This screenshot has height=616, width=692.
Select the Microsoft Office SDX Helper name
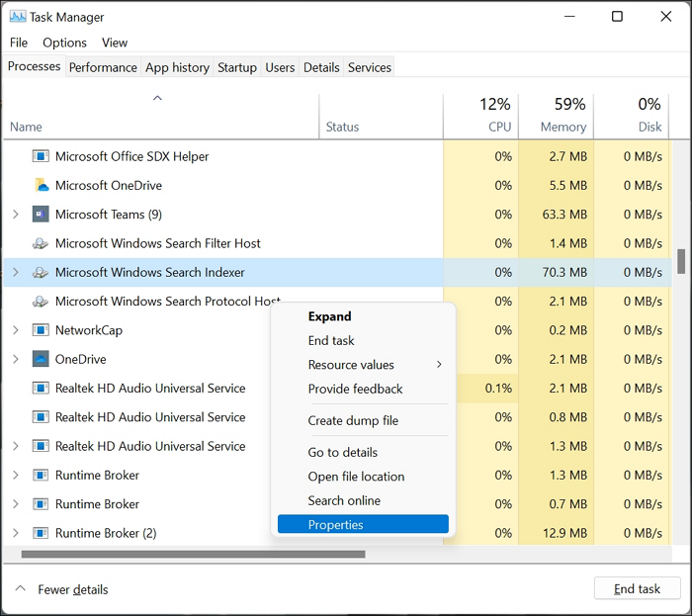pos(131,156)
